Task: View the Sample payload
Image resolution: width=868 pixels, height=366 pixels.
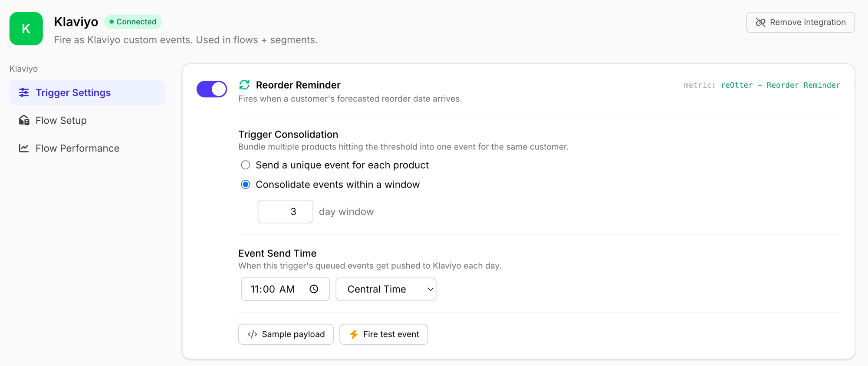Action: coord(286,334)
